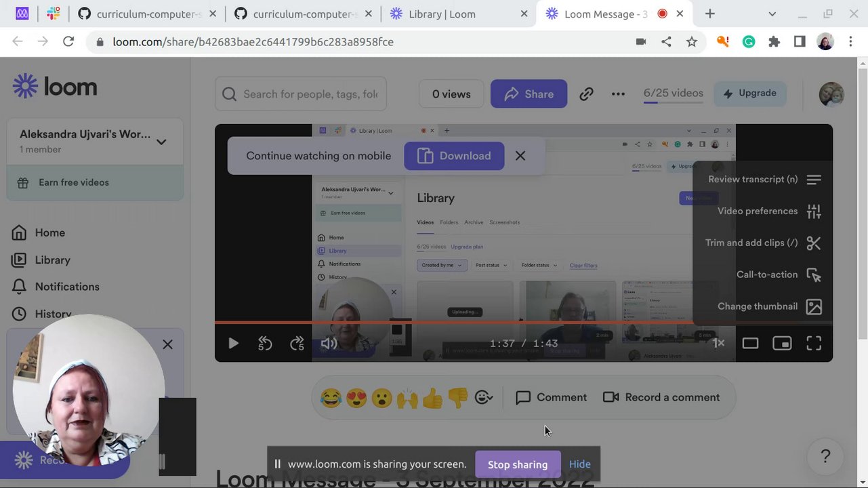The image size is (868, 488).
Task: Close the Continue watching on mobile banner
Action: point(520,156)
